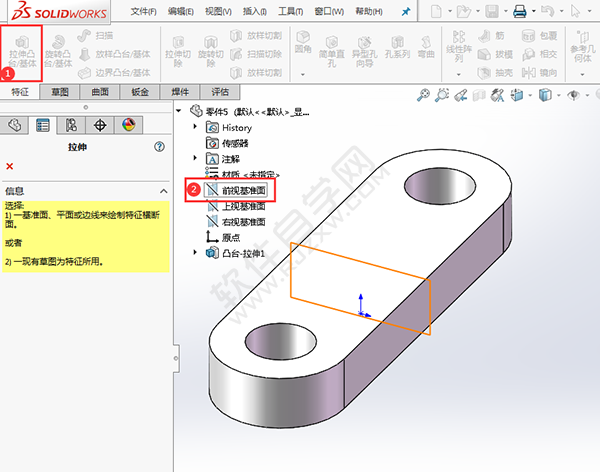600x472 pixels.
Task: Select the Mirror (镜向) tool
Action: coord(540,72)
